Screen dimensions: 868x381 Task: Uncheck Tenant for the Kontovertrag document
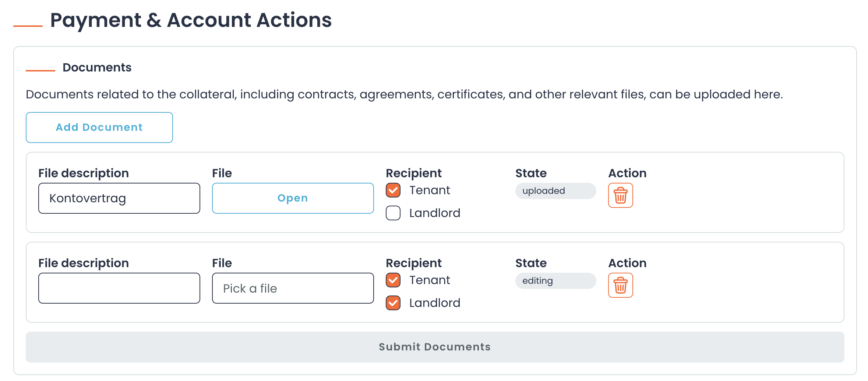393,190
